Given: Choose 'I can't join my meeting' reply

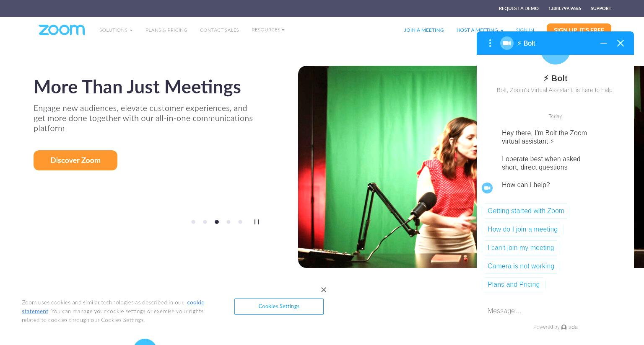Looking at the screenshot, I should point(521,248).
